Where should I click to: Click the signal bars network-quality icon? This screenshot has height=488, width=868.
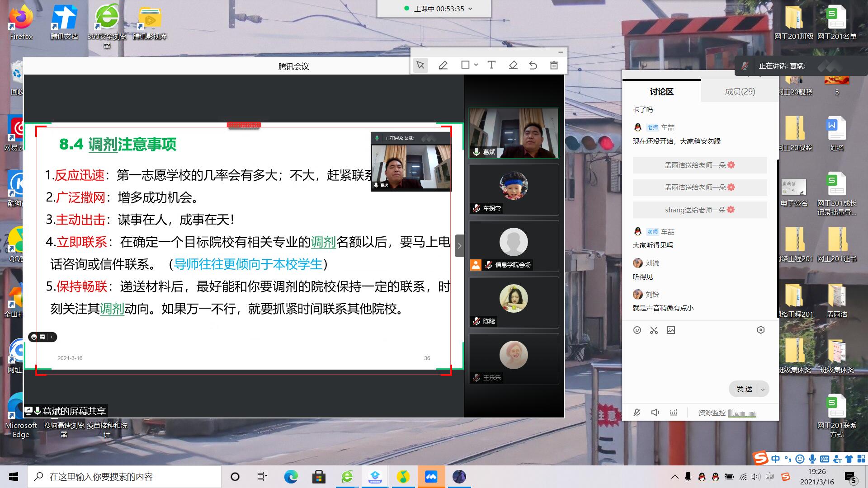[674, 413]
